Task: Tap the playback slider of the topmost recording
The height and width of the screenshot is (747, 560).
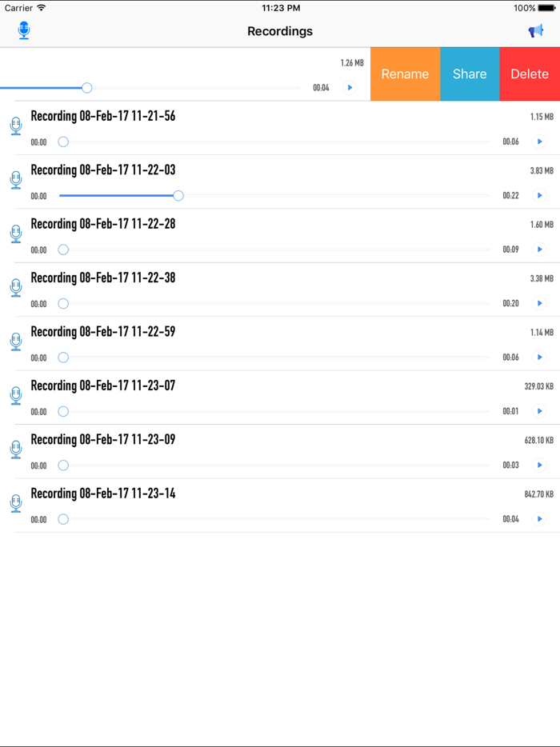Action: tap(86, 88)
